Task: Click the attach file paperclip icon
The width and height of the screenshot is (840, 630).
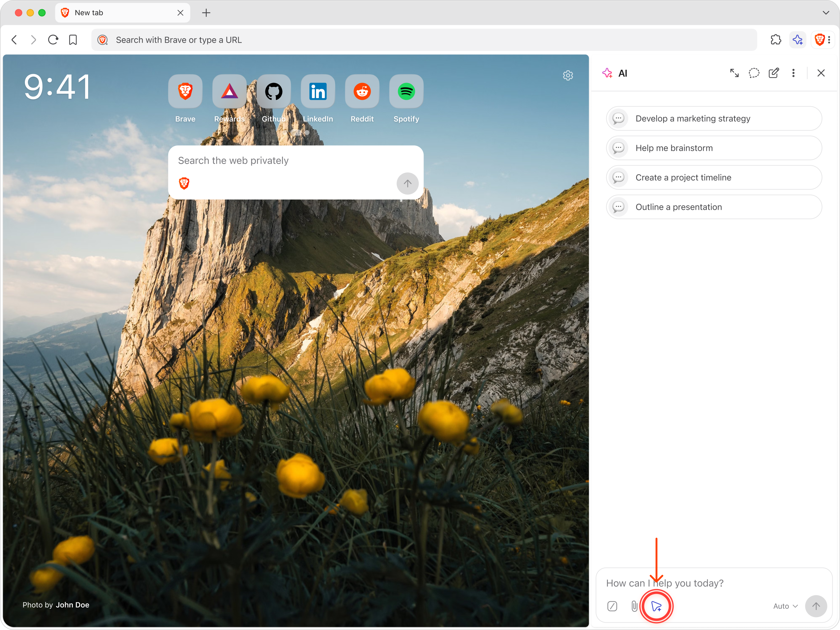Action: click(634, 606)
